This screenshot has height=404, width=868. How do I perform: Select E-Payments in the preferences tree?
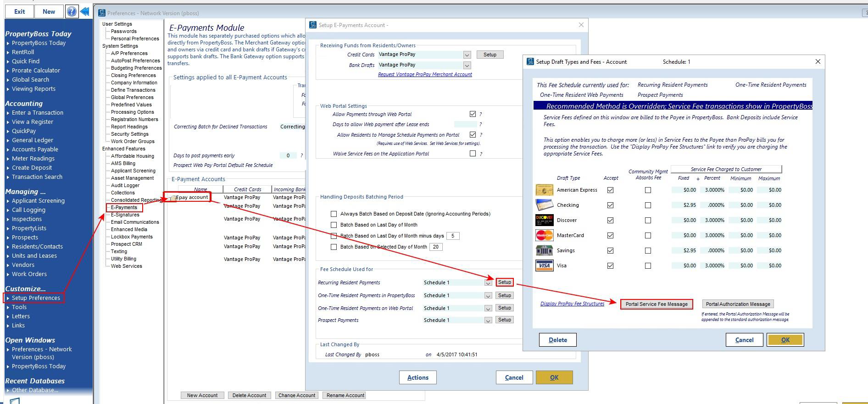click(124, 207)
